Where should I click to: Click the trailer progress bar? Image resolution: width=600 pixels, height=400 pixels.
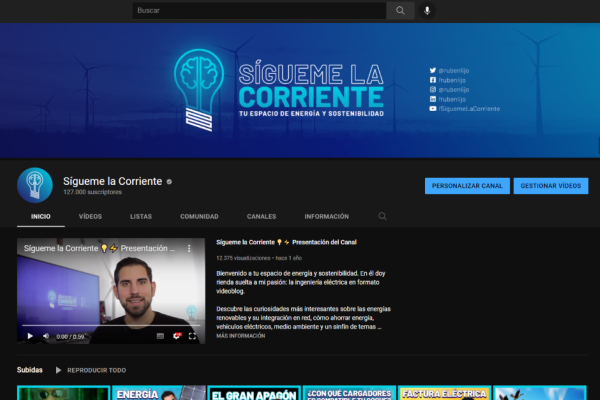pyautogui.click(x=111, y=325)
